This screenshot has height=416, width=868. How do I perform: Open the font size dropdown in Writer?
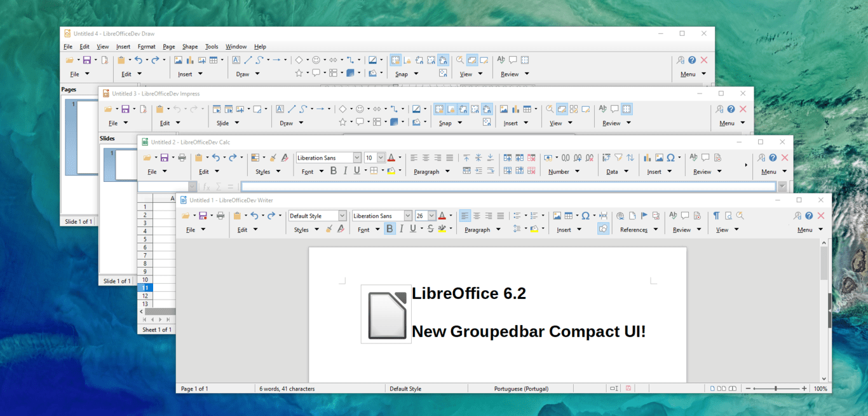432,215
